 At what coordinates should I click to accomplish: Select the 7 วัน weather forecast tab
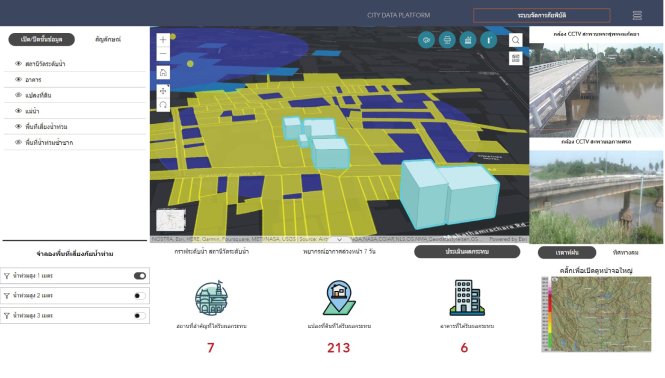tap(339, 252)
